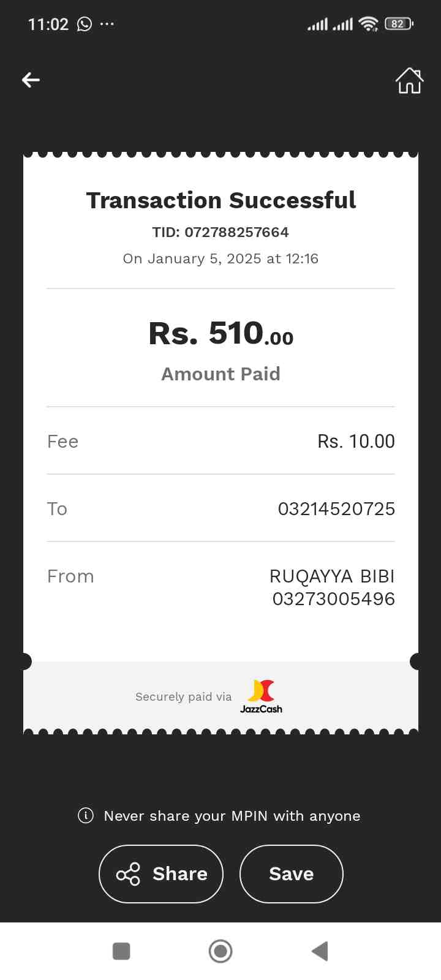Tap the battery indicator icon
Image resolution: width=441 pixels, height=980 pixels.
pos(399,24)
